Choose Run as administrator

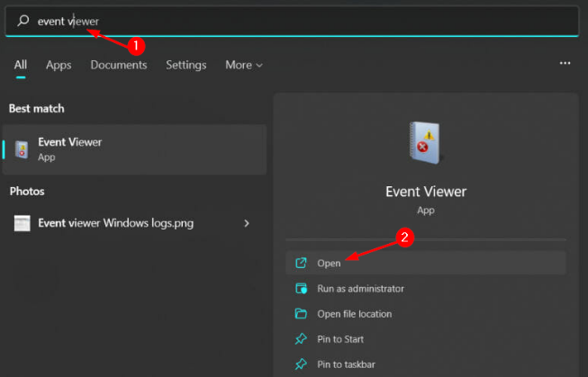click(360, 289)
